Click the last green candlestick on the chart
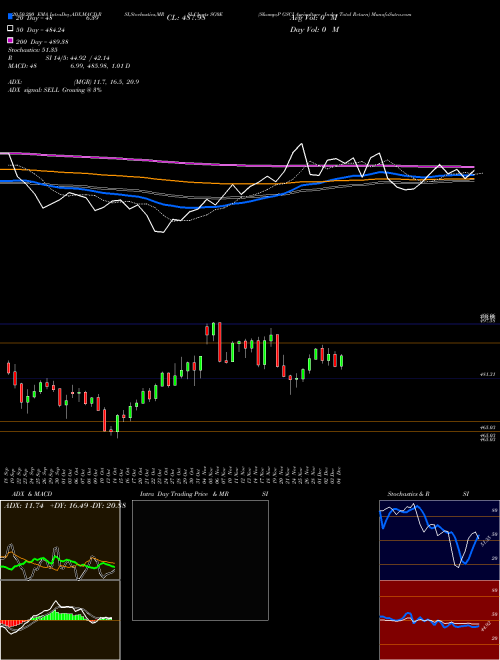This screenshot has width=500, height=660. click(341, 362)
